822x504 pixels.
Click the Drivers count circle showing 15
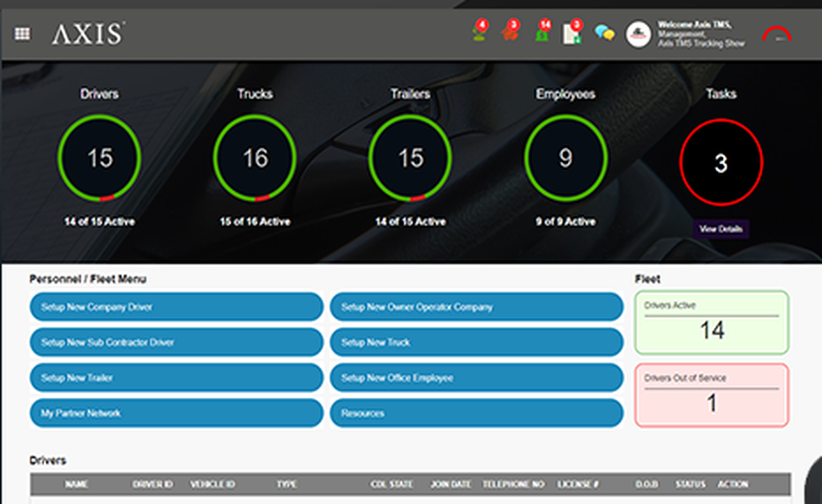(100, 159)
